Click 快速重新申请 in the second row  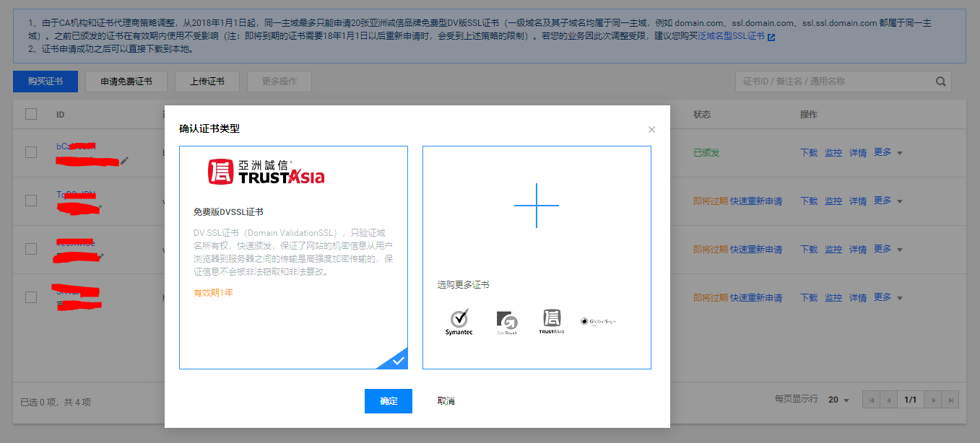[x=756, y=201]
